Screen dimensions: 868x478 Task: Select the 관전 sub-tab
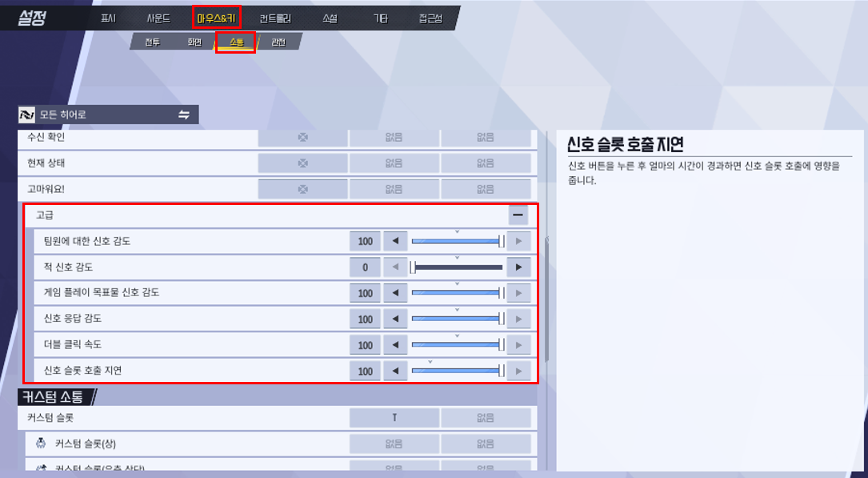[x=278, y=42]
